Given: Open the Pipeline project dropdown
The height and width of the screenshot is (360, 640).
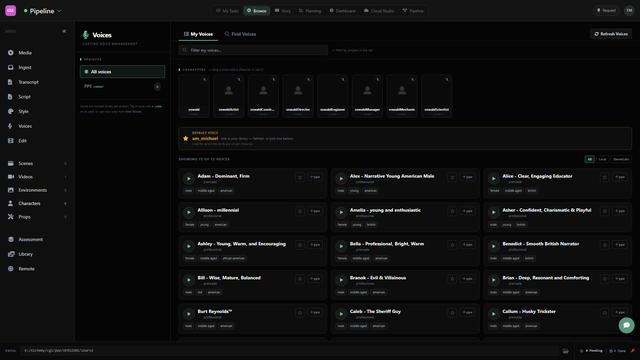Looking at the screenshot, I should (x=42, y=11).
